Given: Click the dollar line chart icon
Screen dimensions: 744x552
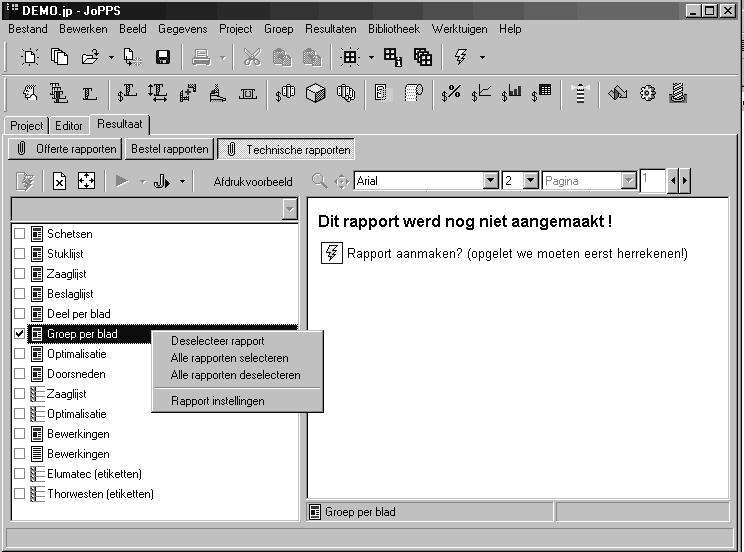Looking at the screenshot, I should pyautogui.click(x=481, y=93).
